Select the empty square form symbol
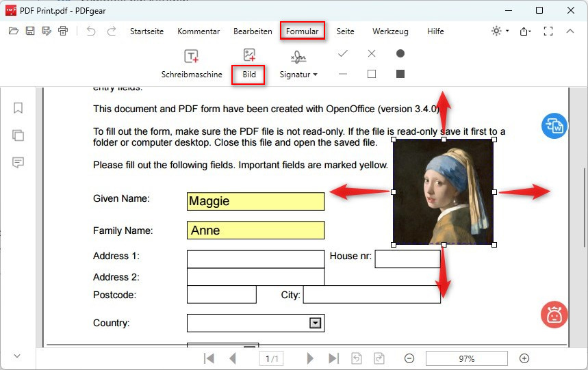 click(x=372, y=74)
